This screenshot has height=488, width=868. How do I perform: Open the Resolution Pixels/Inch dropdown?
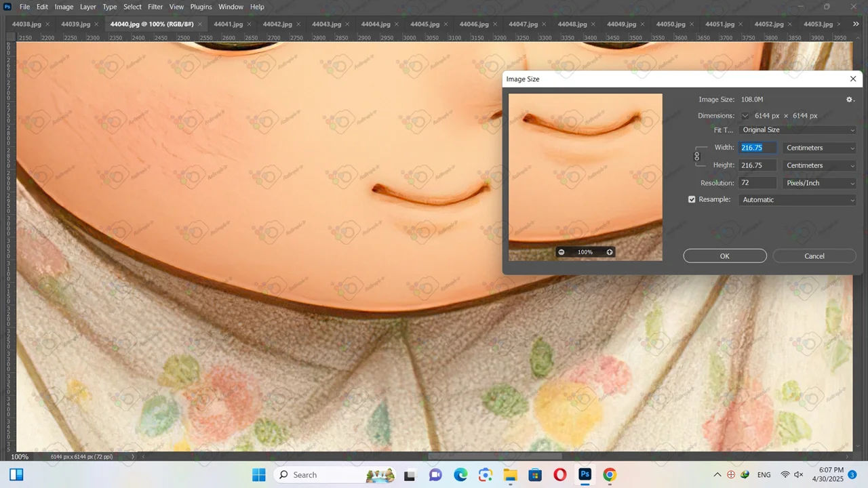click(x=820, y=183)
